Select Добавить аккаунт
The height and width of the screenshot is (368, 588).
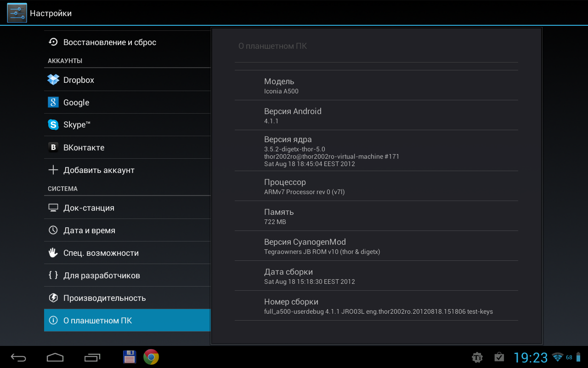tap(127, 170)
